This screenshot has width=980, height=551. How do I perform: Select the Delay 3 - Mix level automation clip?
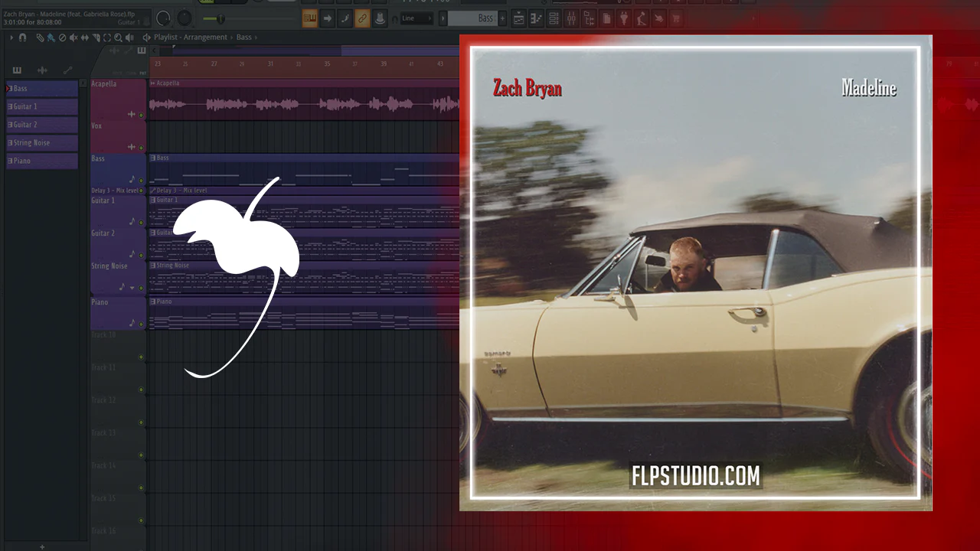304,191
